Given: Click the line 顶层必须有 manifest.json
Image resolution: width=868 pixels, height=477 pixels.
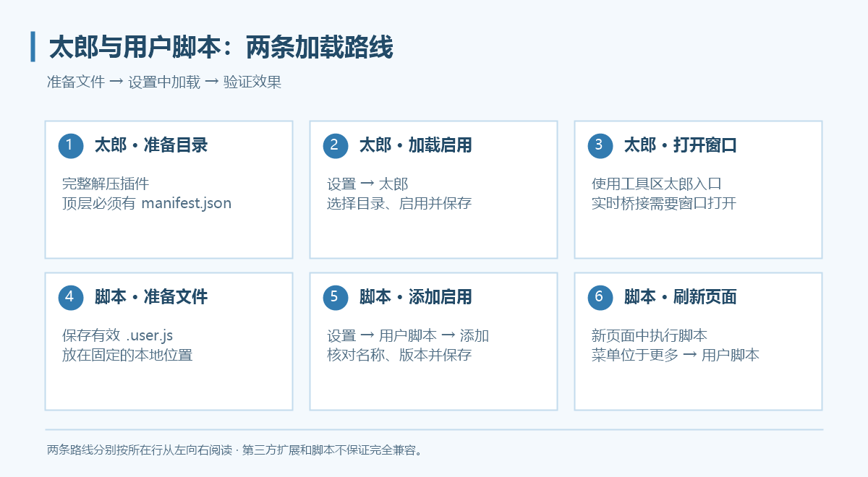Looking at the screenshot, I should pos(147,203).
